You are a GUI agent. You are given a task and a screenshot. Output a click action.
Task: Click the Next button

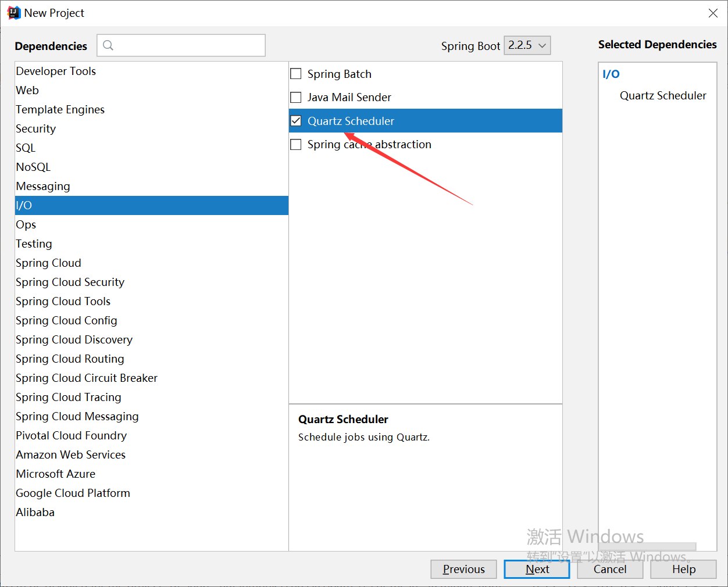[x=537, y=569]
